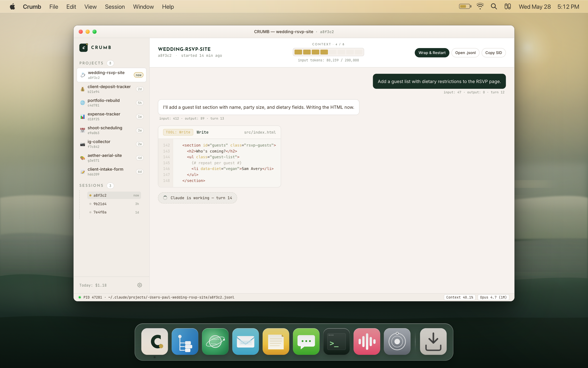Image resolution: width=588 pixels, height=368 pixels.
Task: Open the Crumb application menu
Action: pos(32,7)
